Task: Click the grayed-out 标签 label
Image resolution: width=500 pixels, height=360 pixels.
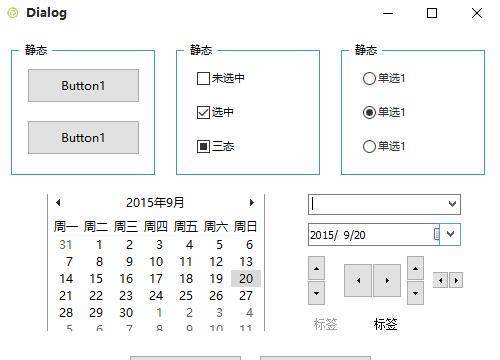Action: click(326, 324)
